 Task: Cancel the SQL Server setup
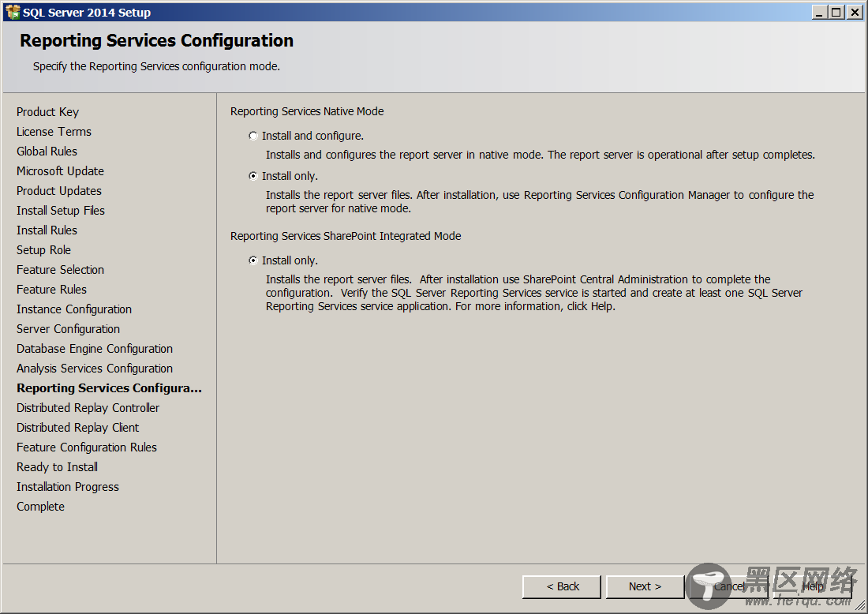(728, 586)
